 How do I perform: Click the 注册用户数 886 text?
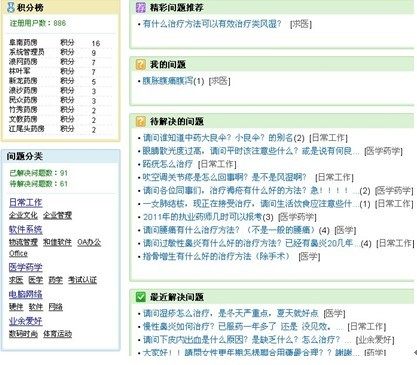[38, 23]
